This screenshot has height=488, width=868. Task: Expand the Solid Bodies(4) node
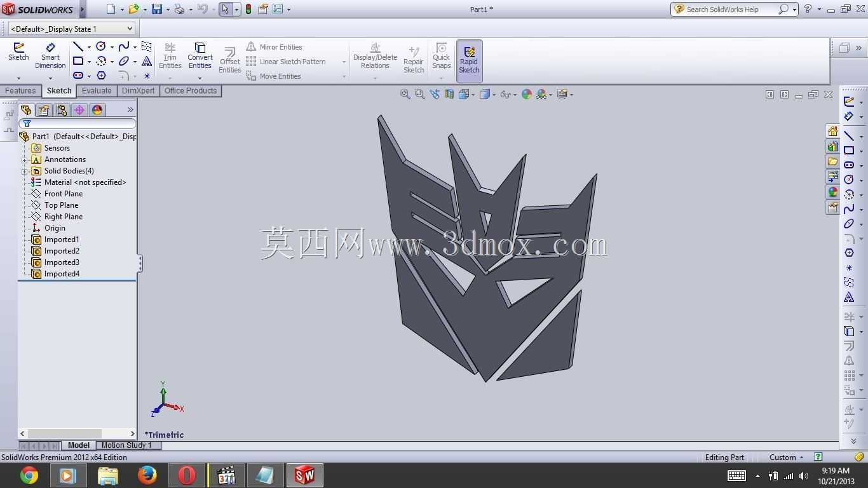tap(24, 171)
